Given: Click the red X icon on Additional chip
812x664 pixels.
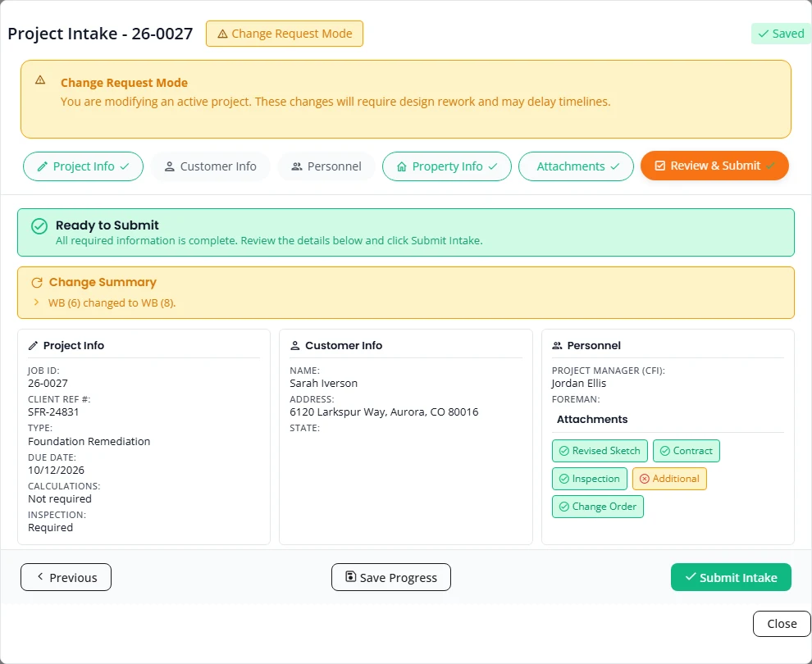Looking at the screenshot, I should 644,479.
